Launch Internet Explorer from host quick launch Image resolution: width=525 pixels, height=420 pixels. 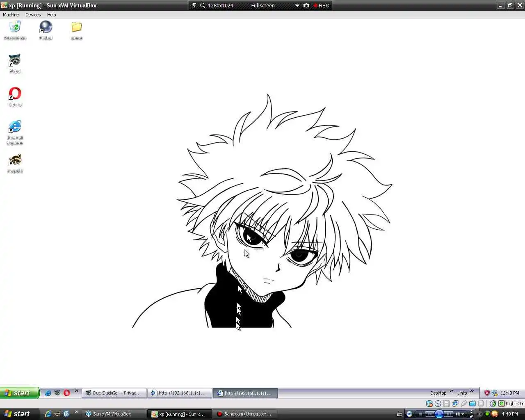(48, 414)
